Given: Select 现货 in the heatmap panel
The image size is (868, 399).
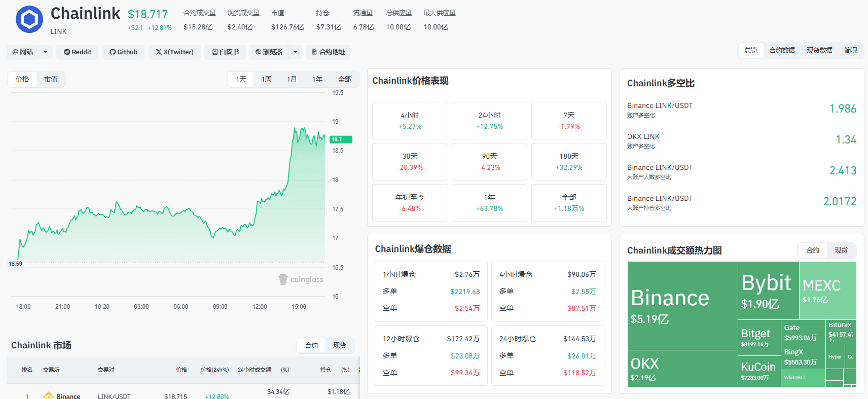Looking at the screenshot, I should point(841,250).
